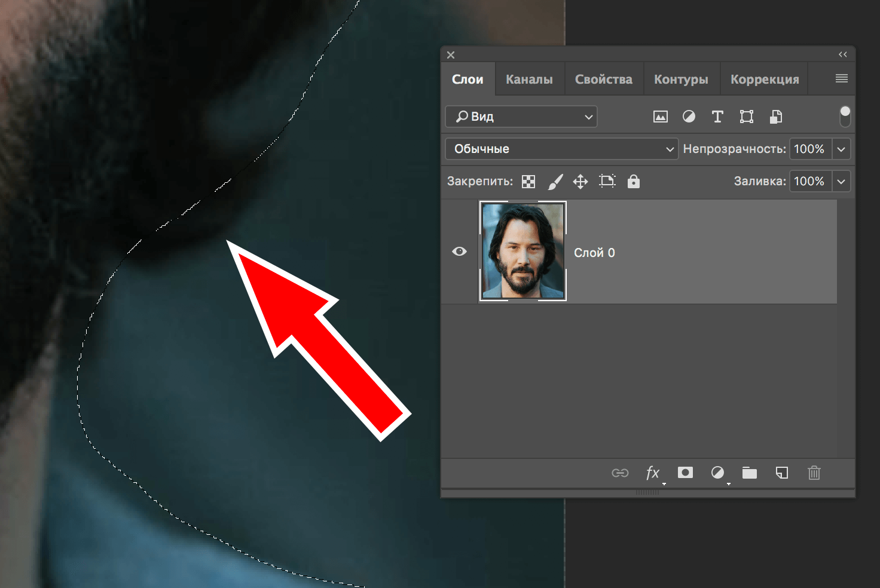
Task: Click the add layer mask icon
Action: pyautogui.click(x=685, y=473)
